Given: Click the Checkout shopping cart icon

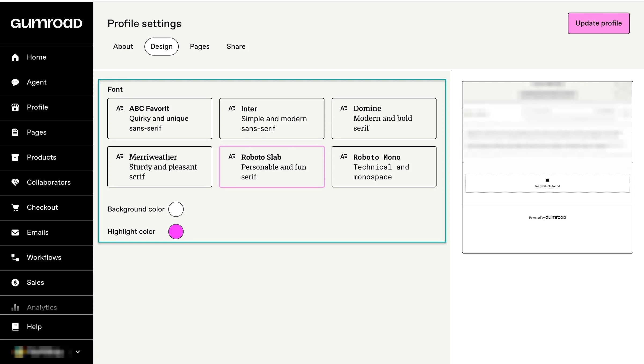Looking at the screenshot, I should [x=15, y=207].
